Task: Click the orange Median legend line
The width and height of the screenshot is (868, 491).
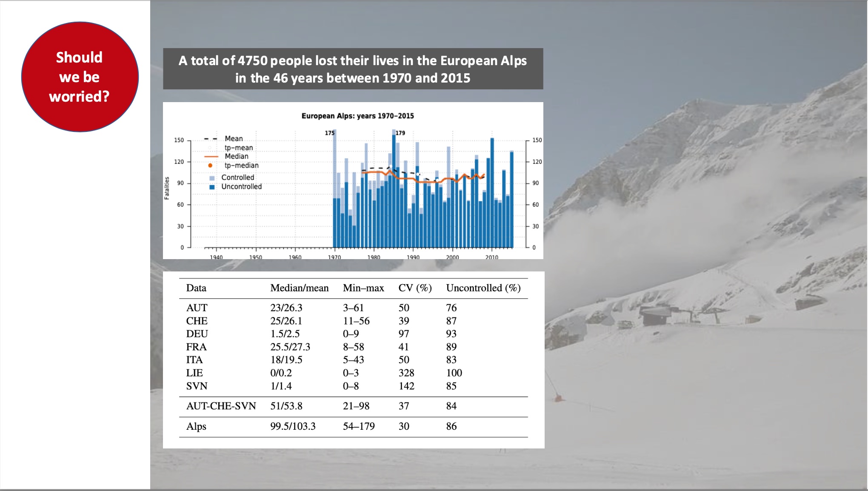Action: coord(211,157)
